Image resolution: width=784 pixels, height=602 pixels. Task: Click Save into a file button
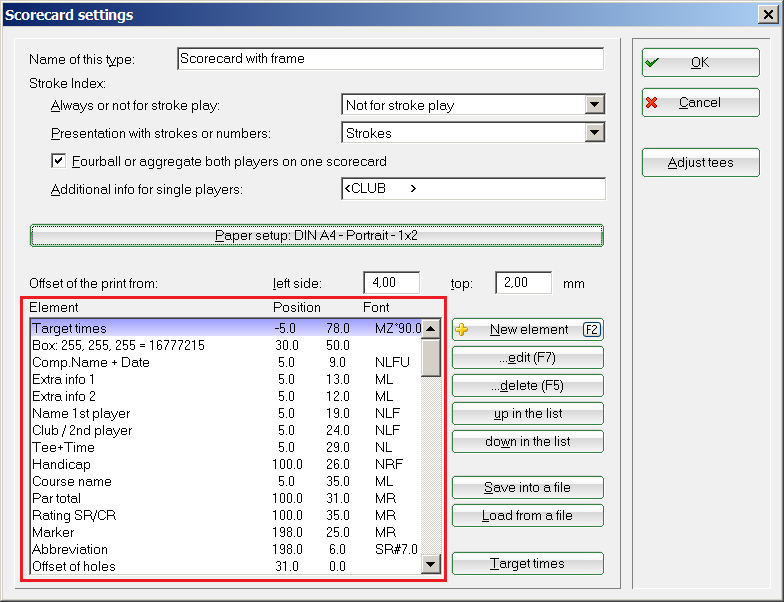click(x=528, y=488)
